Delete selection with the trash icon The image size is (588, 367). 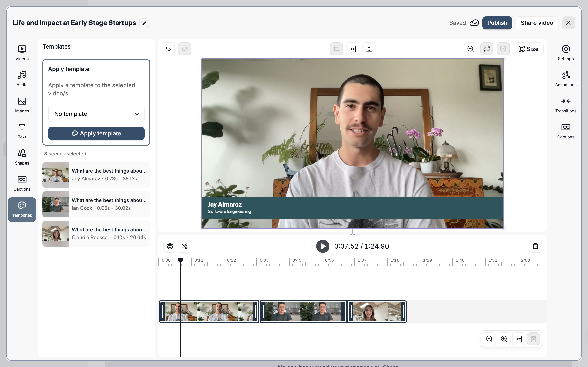click(535, 246)
